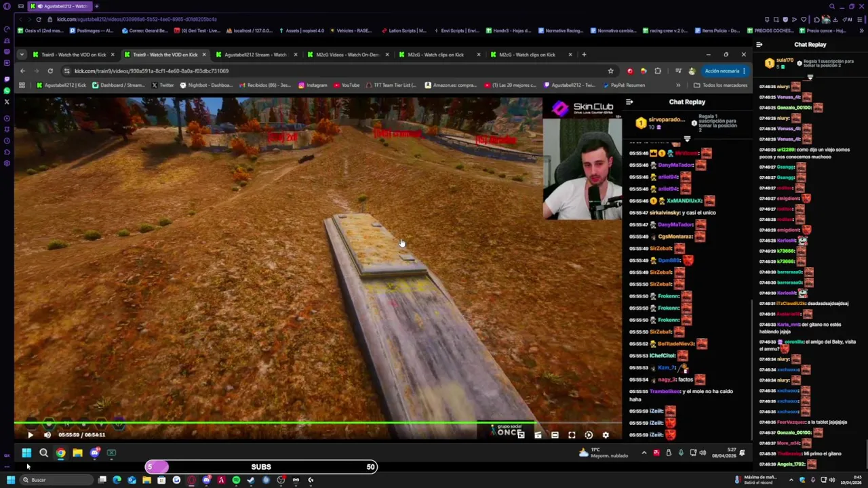Open the extensions puzzle icon

click(x=658, y=70)
